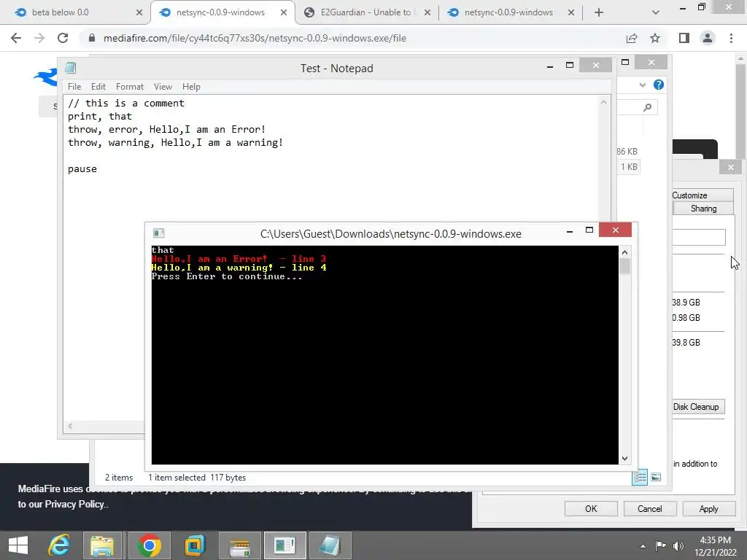Open the Windows Start button
Viewport: 747px width, 560px height.
pos(18,545)
